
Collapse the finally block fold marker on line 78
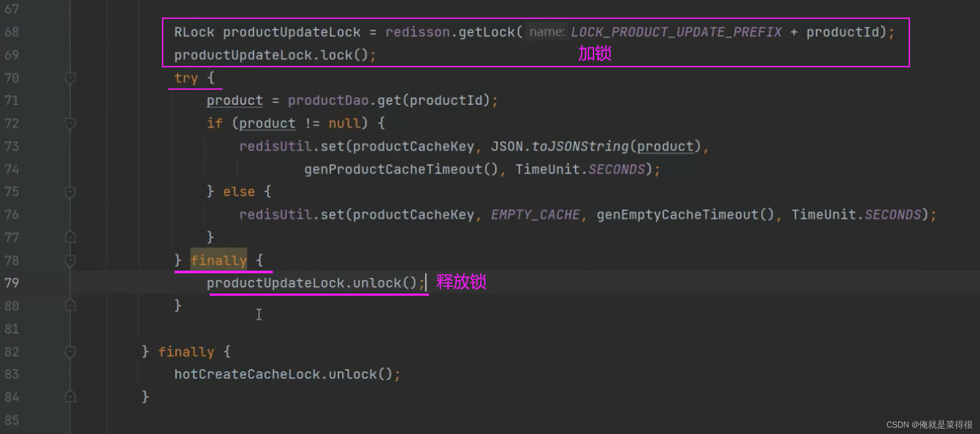pos(70,260)
